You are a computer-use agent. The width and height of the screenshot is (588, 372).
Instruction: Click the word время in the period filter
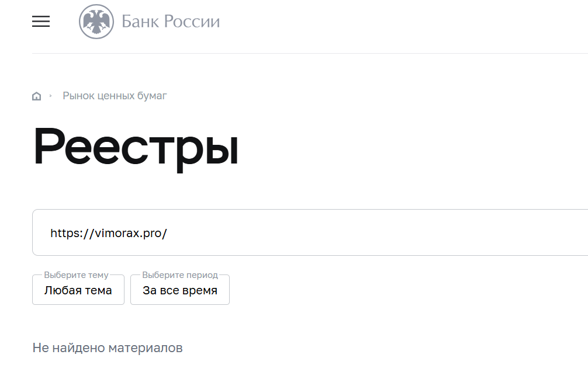pyautogui.click(x=198, y=290)
